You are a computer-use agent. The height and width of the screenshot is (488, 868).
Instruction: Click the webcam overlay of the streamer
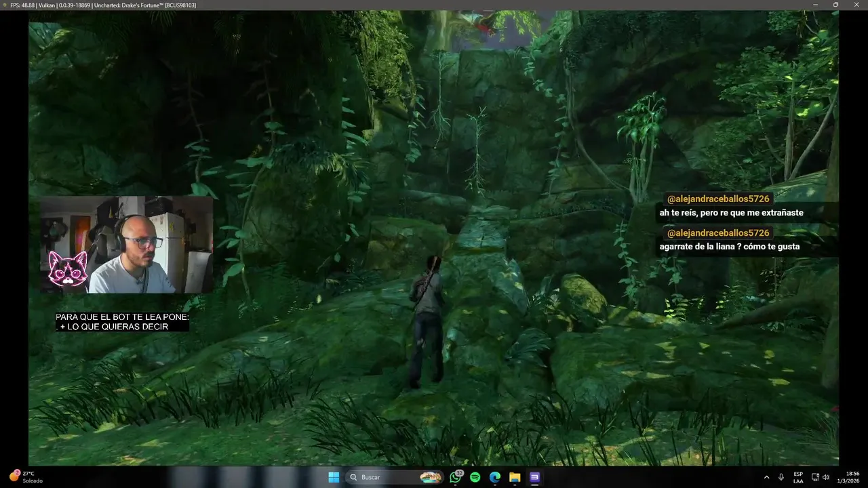coord(126,245)
